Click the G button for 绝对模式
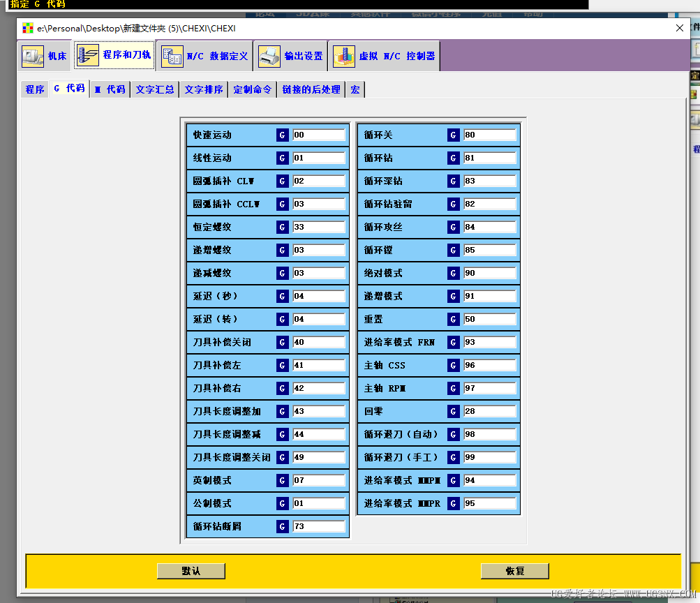Image resolution: width=700 pixels, height=603 pixels. [x=453, y=273]
